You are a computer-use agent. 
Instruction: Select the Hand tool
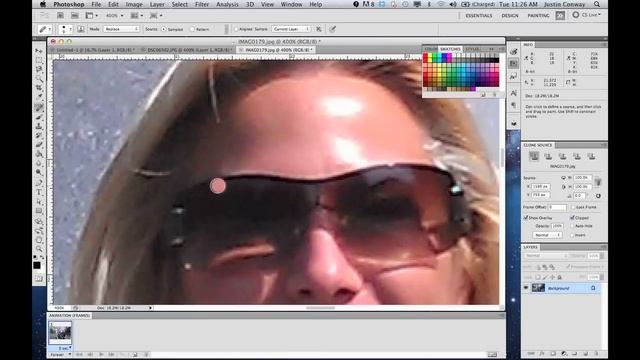39,240
